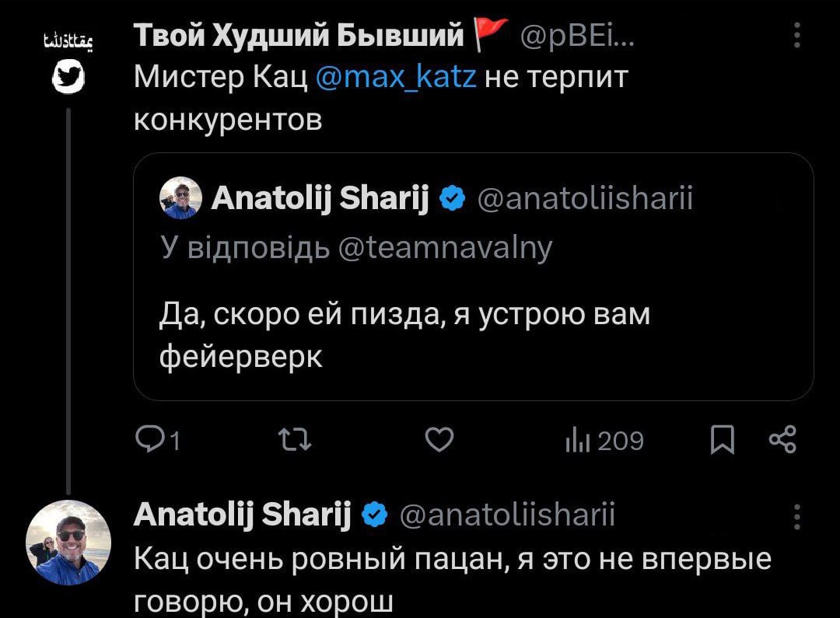
Task: Click the @anatoliisharii handle in quoted tweet
Action: point(583,200)
